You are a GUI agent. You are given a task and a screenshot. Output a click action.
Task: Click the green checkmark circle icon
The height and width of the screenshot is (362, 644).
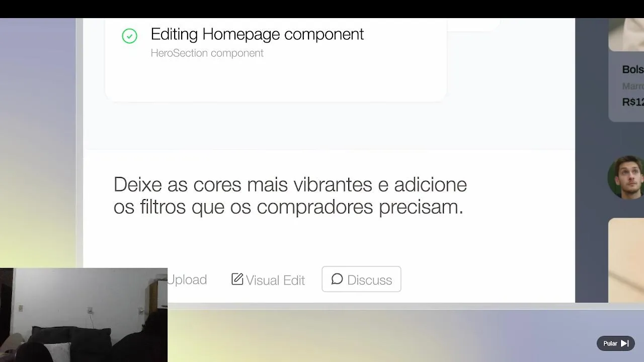(x=129, y=36)
